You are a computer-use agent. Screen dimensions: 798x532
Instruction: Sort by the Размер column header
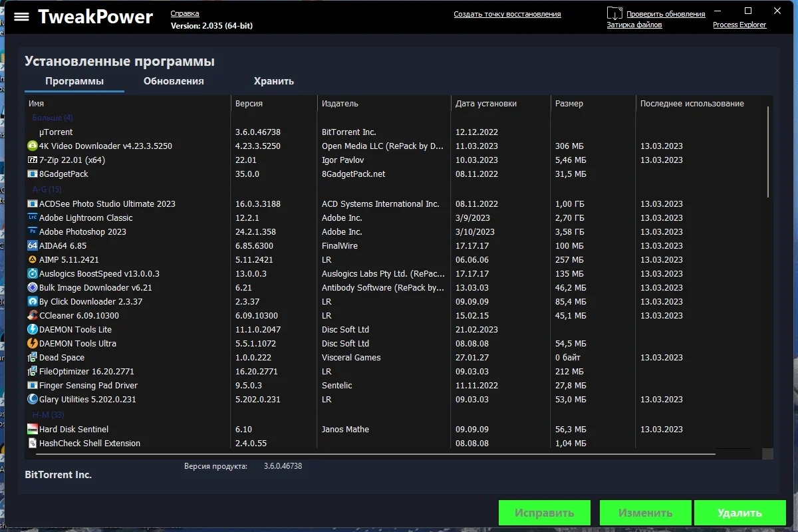pos(593,104)
